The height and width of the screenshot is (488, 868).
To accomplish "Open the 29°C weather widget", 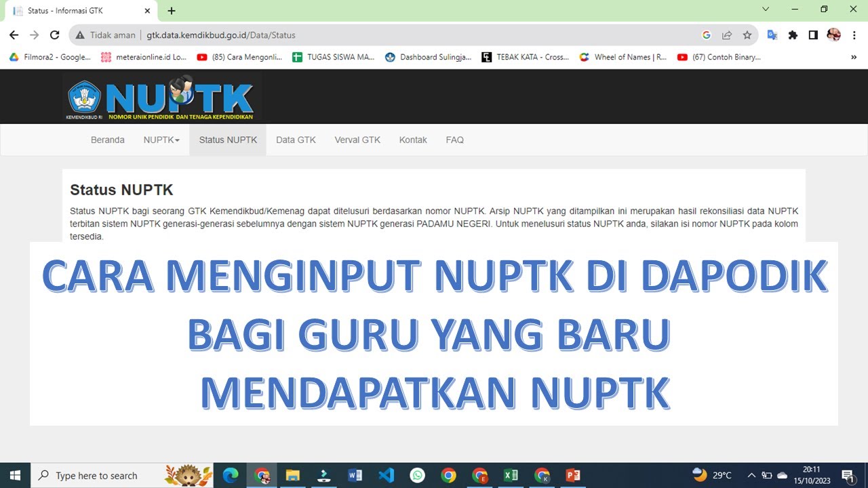I will click(712, 475).
